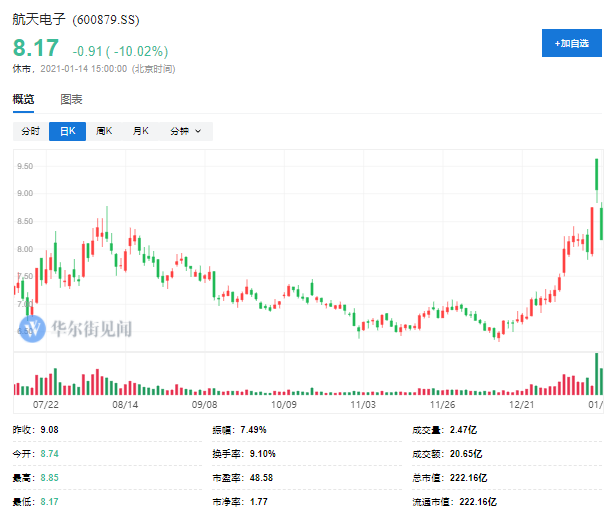
Task: Click the 9.50 price axis label
Action: click(x=25, y=166)
